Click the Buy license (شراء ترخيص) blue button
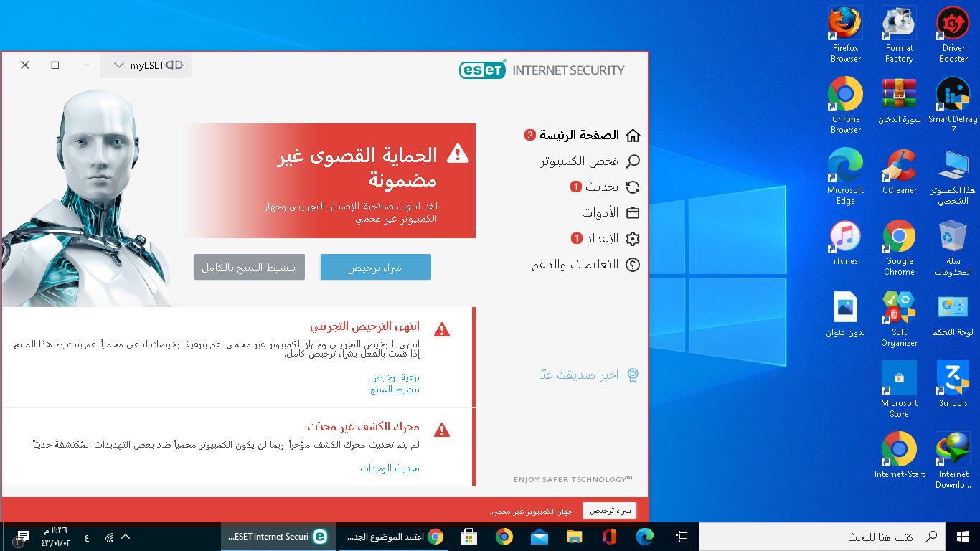980x551 pixels. [375, 267]
